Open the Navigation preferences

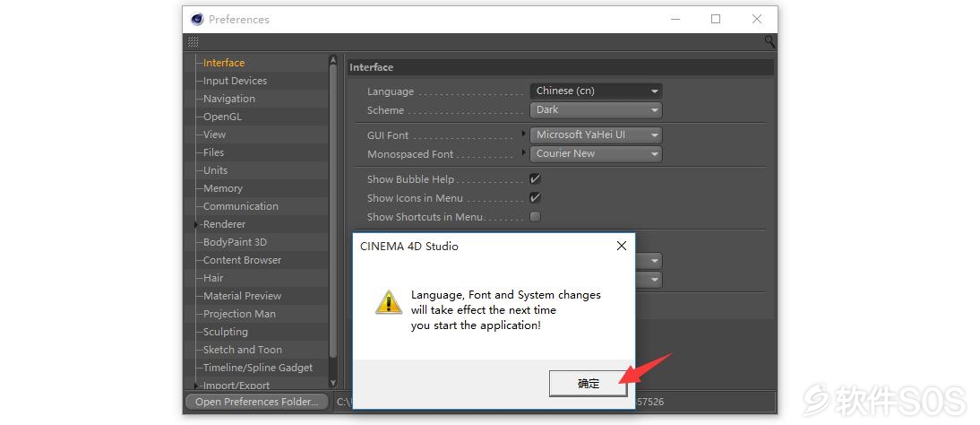point(228,99)
